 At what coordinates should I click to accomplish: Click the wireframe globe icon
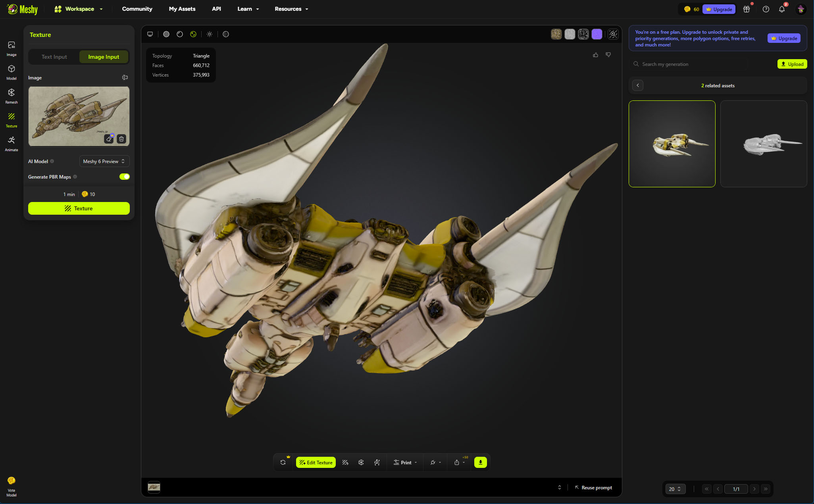pyautogui.click(x=226, y=34)
